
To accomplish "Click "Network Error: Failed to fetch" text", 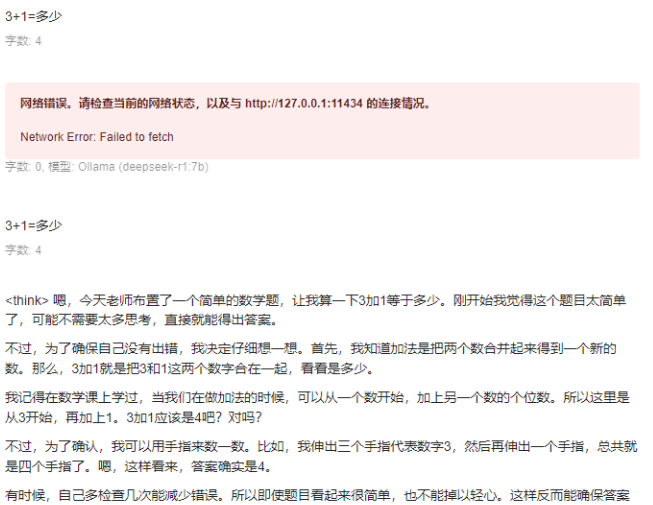I will 97,137.
